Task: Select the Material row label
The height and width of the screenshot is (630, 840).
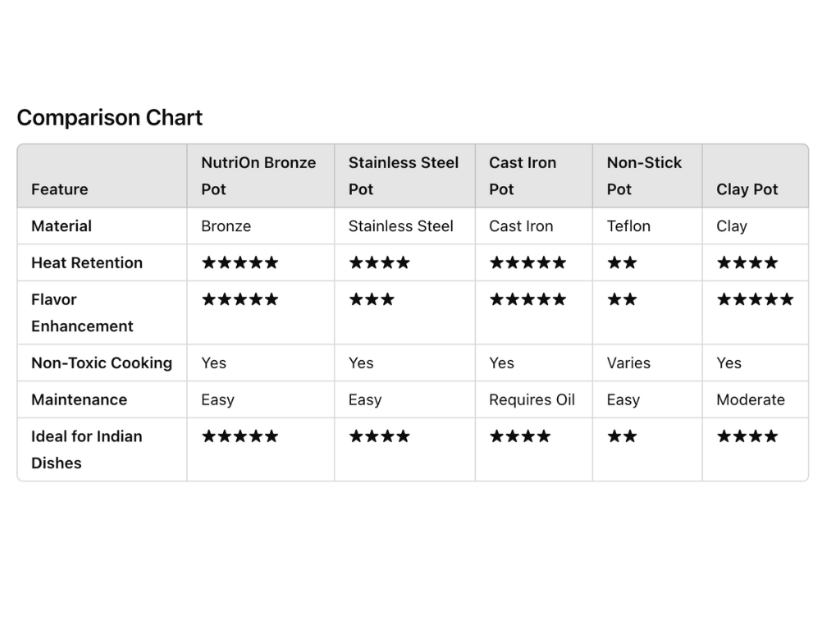Action: (x=62, y=226)
